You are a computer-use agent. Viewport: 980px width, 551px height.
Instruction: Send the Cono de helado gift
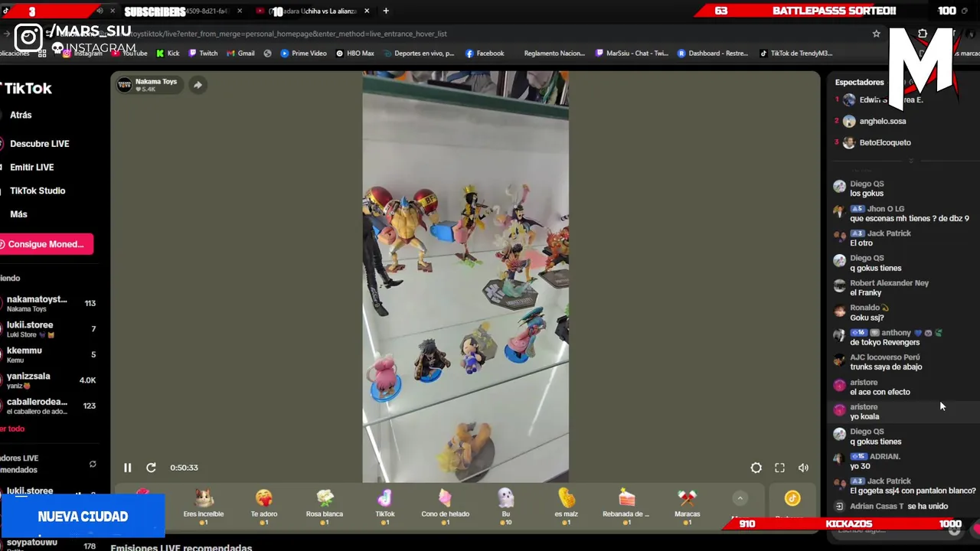(445, 506)
